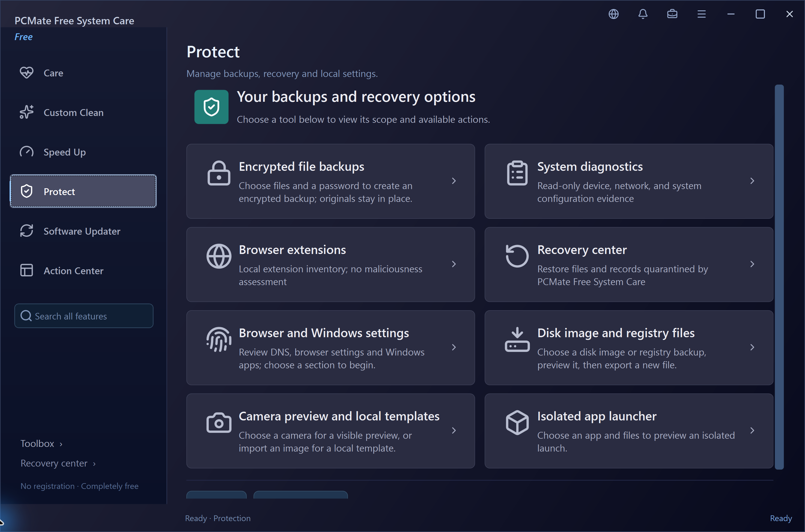805x532 pixels.
Task: Open the Isolated app launcher card title
Action: pos(597,416)
